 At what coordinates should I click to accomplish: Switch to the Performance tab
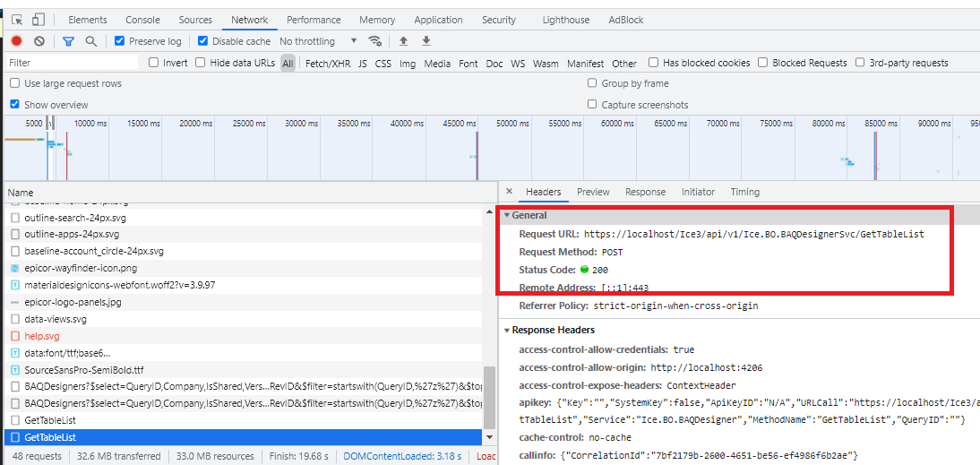pyautogui.click(x=314, y=20)
